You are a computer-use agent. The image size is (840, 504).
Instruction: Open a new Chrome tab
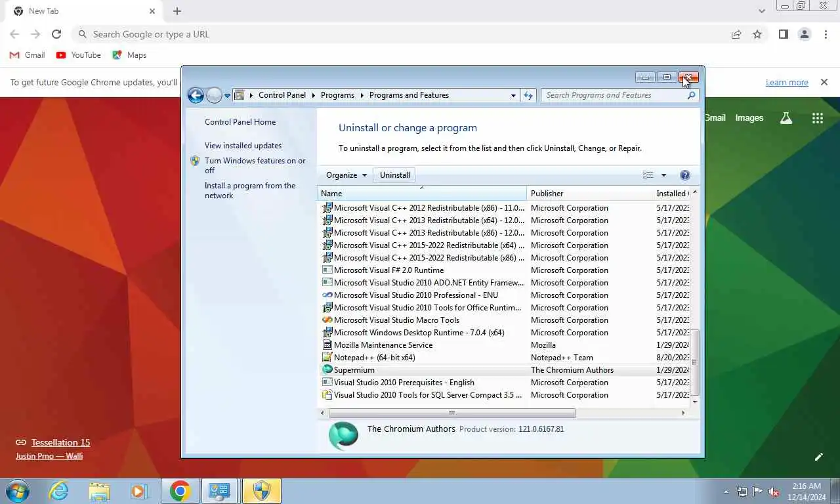[177, 11]
